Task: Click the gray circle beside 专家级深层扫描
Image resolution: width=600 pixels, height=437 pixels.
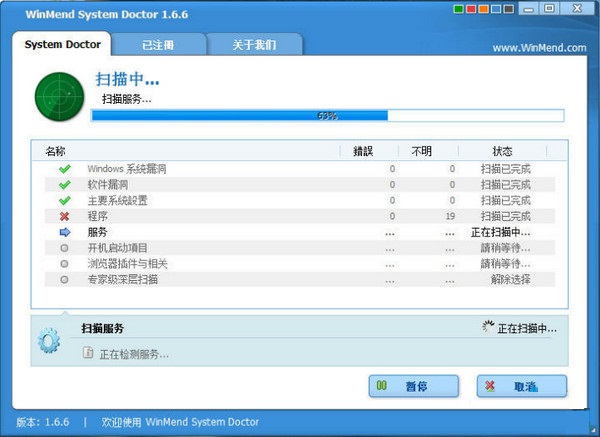Action: [x=64, y=280]
